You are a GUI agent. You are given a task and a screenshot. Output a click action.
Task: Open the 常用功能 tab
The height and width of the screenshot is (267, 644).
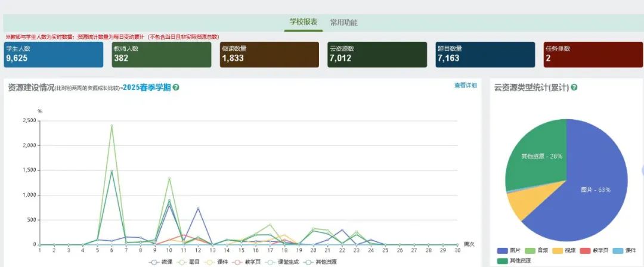343,23
